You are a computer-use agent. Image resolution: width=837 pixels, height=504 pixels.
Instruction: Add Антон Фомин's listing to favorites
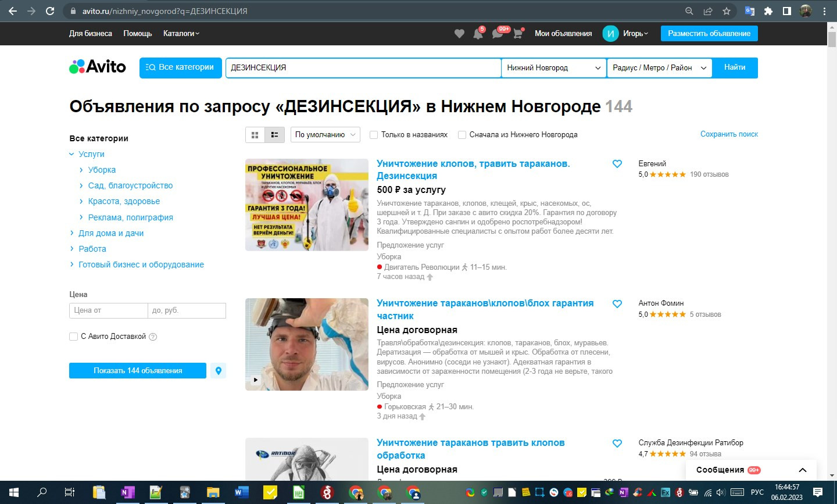pyautogui.click(x=617, y=303)
